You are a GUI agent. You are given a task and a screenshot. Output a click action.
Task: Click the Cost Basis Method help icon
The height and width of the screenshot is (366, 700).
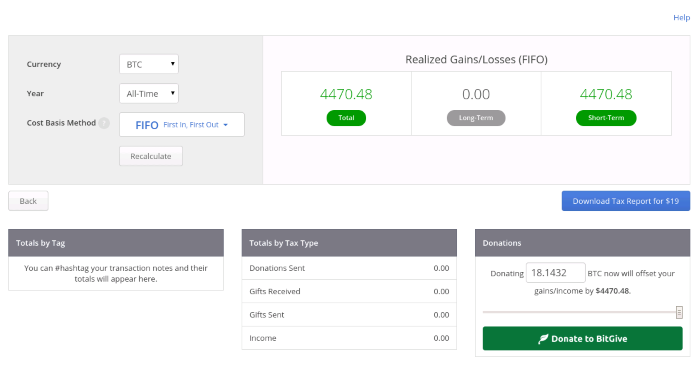[104, 123]
